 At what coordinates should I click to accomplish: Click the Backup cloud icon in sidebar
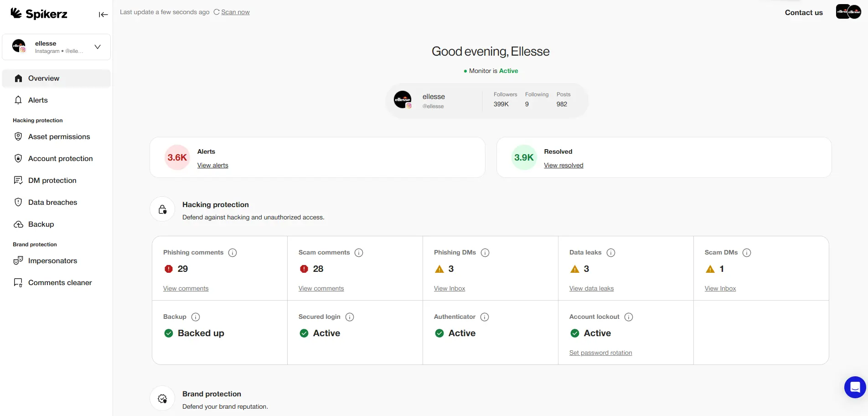coord(18,224)
